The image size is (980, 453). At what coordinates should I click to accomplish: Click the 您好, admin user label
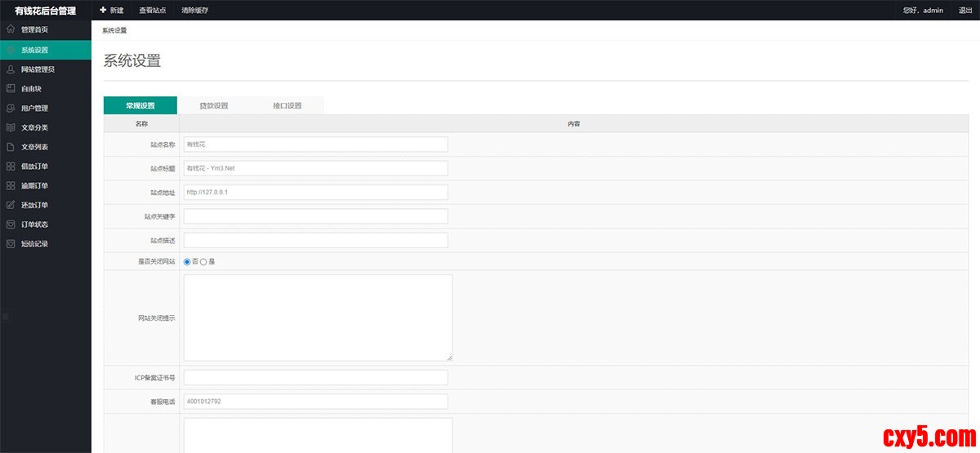[923, 11]
